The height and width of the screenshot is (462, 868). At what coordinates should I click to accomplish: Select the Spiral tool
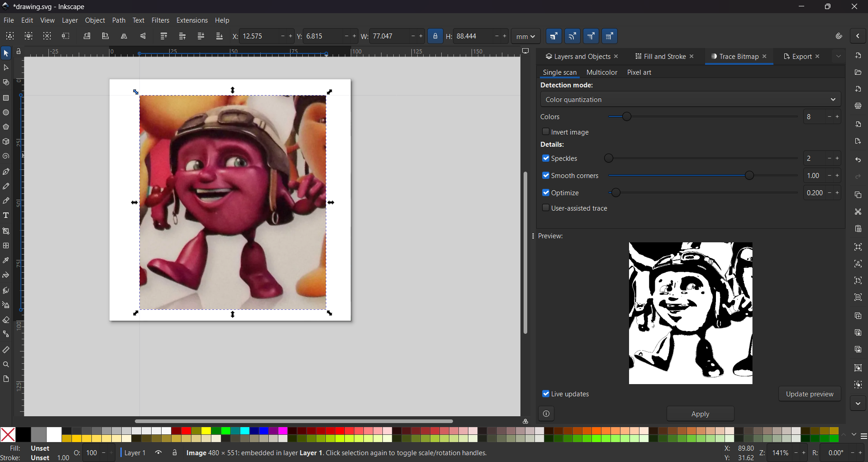(x=6, y=156)
